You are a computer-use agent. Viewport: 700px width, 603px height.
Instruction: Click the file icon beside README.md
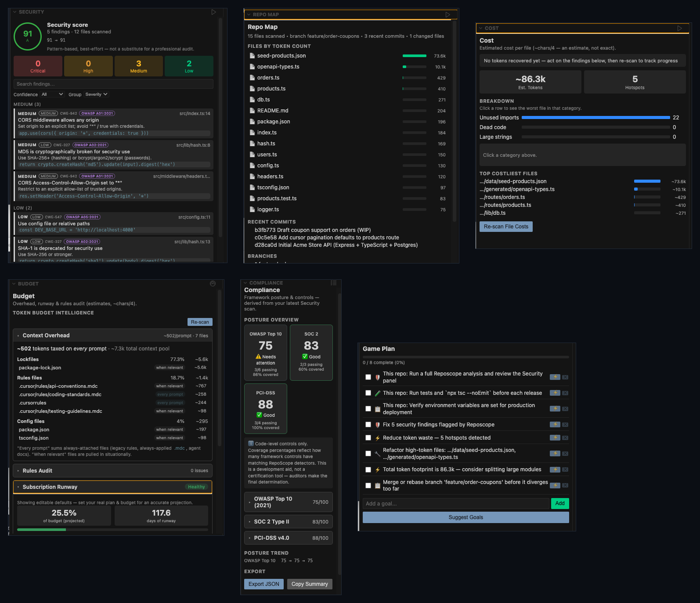point(252,111)
